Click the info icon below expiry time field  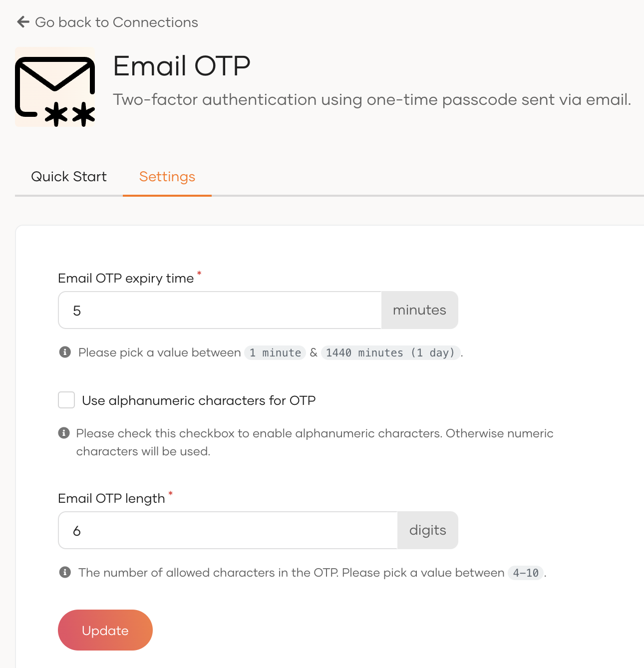pos(64,352)
